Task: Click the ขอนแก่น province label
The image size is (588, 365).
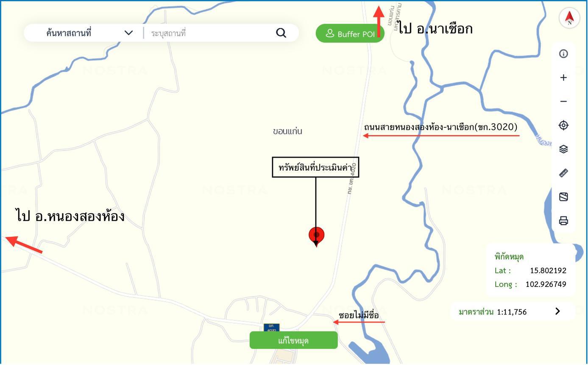Action: [287, 131]
